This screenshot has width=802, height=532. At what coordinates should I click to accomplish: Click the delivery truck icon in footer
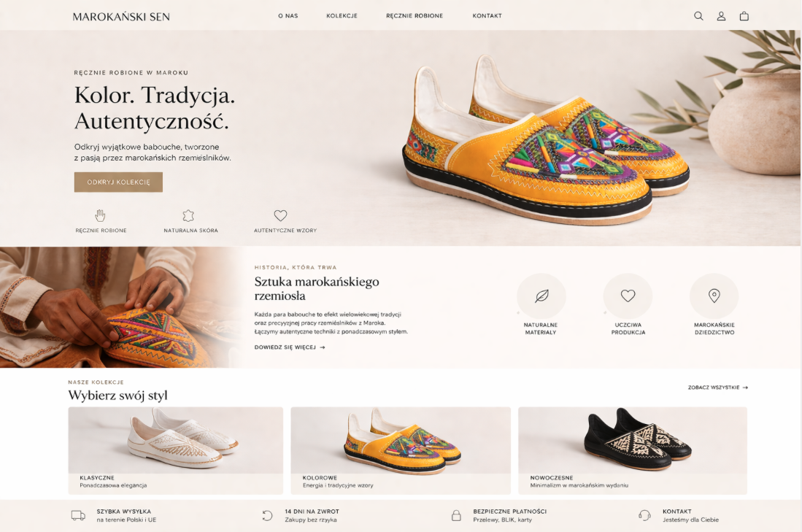[x=78, y=515]
